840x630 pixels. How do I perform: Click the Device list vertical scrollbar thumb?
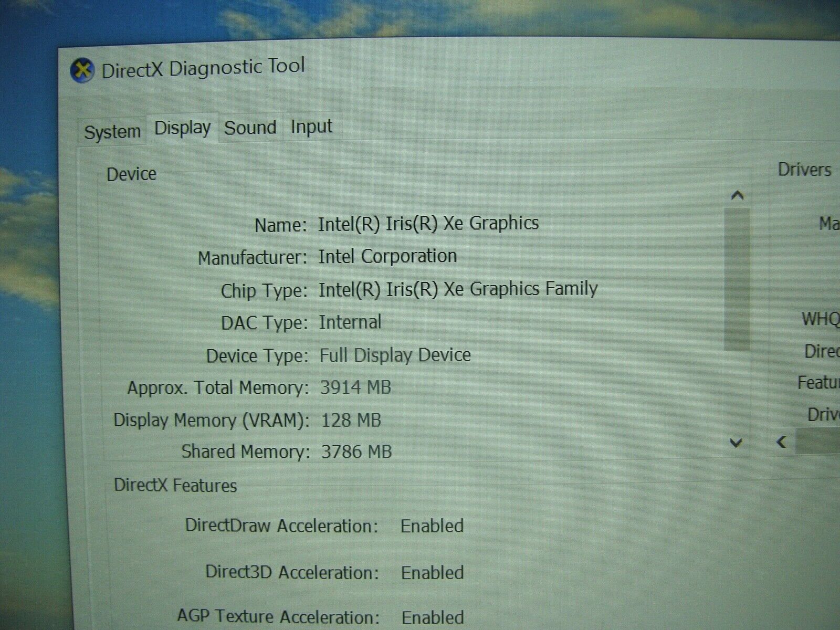click(737, 279)
